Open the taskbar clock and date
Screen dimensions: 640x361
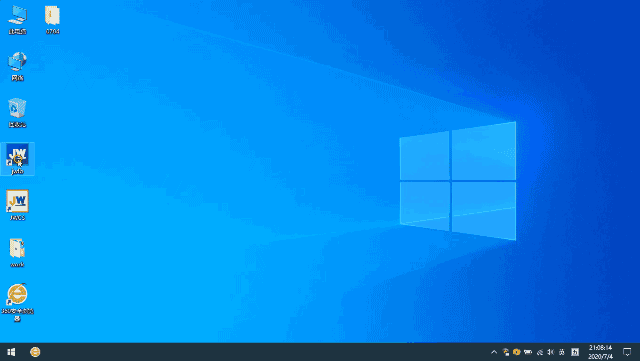[x=600, y=352]
